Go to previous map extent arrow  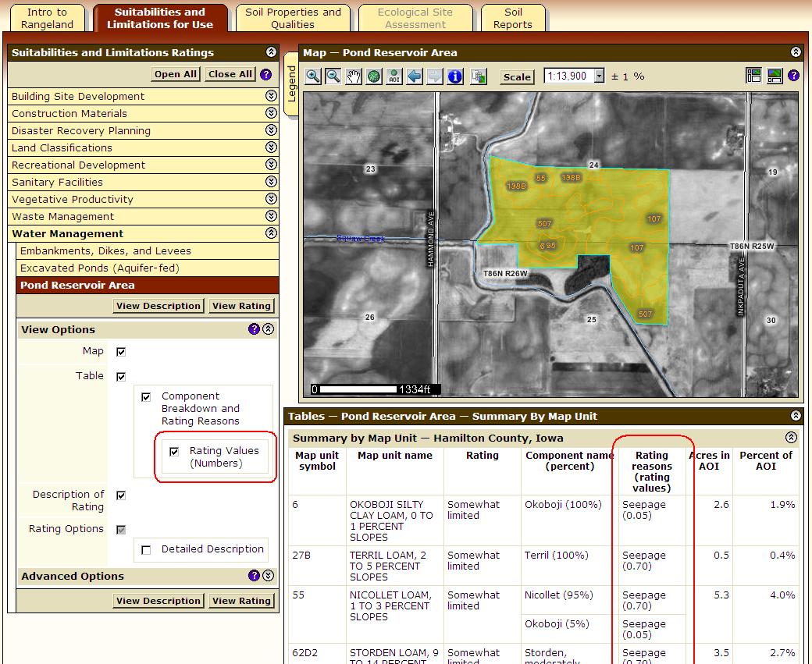pyautogui.click(x=415, y=76)
